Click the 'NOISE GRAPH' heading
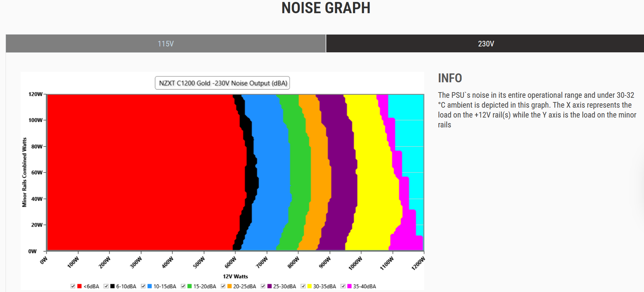644x292 pixels. tap(326, 8)
